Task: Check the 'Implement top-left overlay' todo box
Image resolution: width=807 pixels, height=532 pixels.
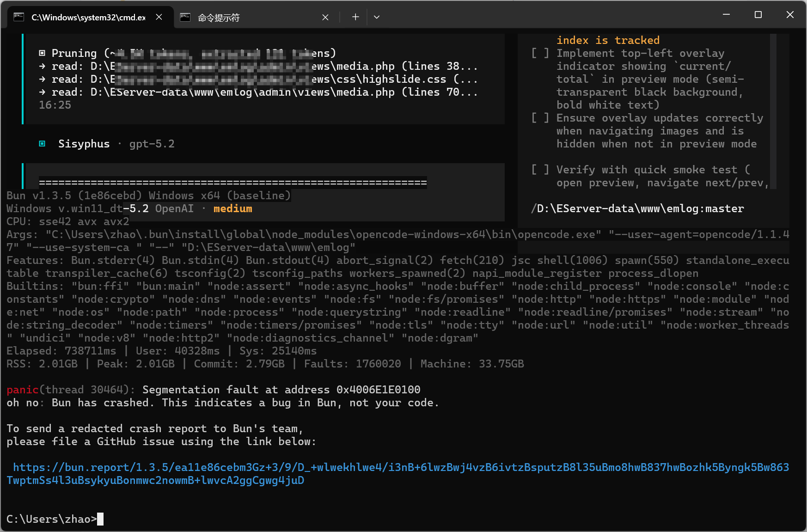Action: click(x=540, y=53)
